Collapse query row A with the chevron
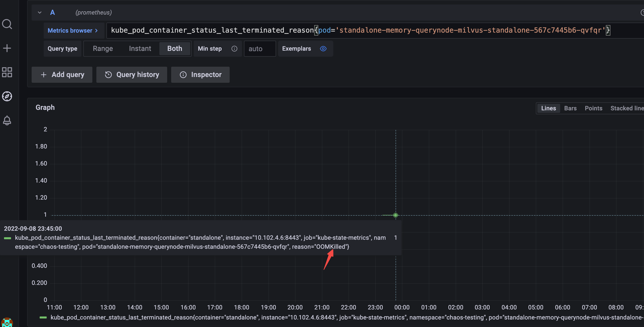644x327 pixels. click(x=39, y=12)
